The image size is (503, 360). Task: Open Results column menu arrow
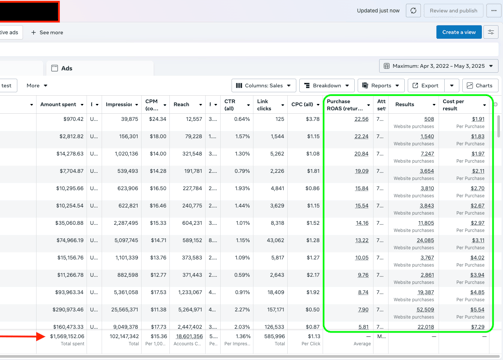pyautogui.click(x=434, y=105)
